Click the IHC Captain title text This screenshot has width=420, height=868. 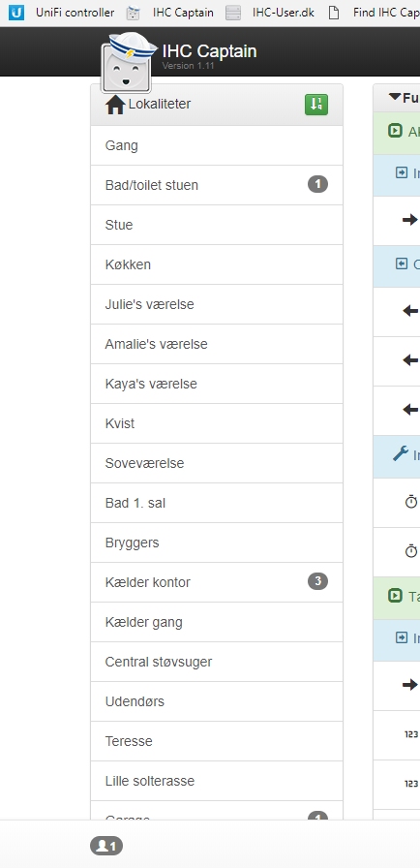click(209, 51)
